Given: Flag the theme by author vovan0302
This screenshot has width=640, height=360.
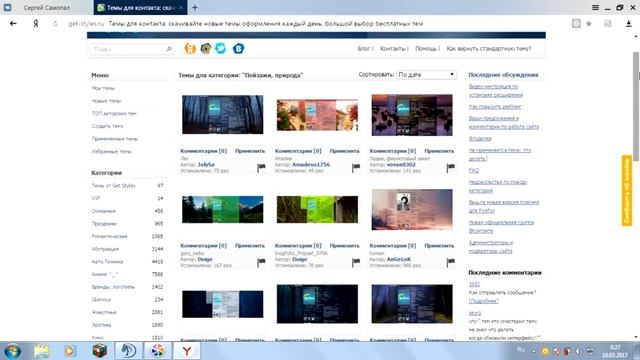Looking at the screenshot, I should coord(451,167).
